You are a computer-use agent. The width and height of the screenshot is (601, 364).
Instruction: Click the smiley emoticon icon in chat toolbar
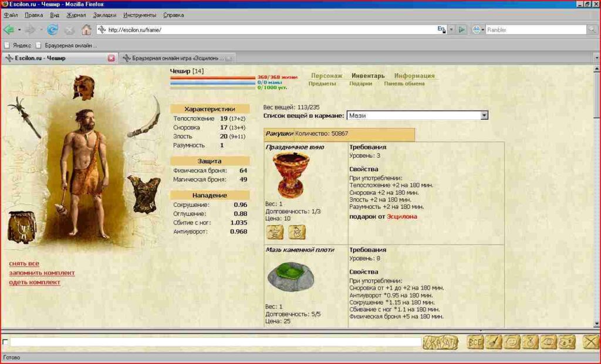point(511,342)
